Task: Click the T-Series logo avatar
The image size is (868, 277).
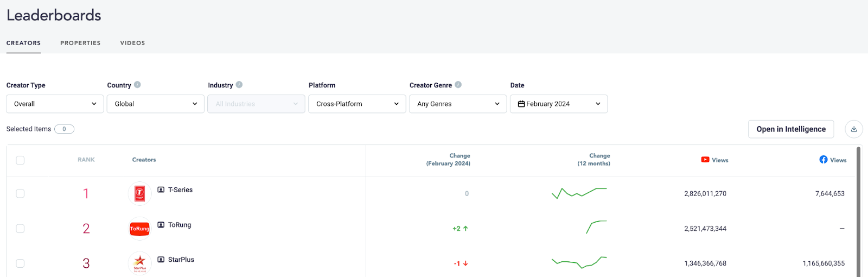Action: coord(139,193)
